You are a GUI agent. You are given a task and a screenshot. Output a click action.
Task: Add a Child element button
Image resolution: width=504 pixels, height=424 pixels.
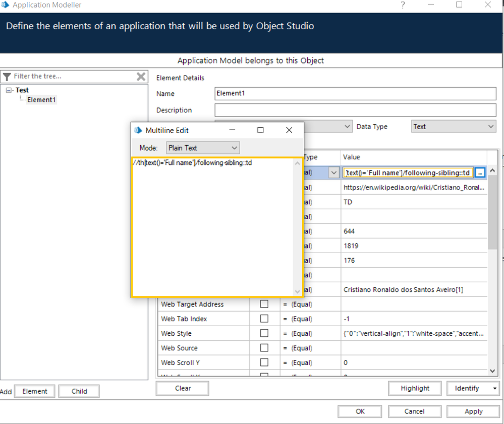[x=79, y=391]
